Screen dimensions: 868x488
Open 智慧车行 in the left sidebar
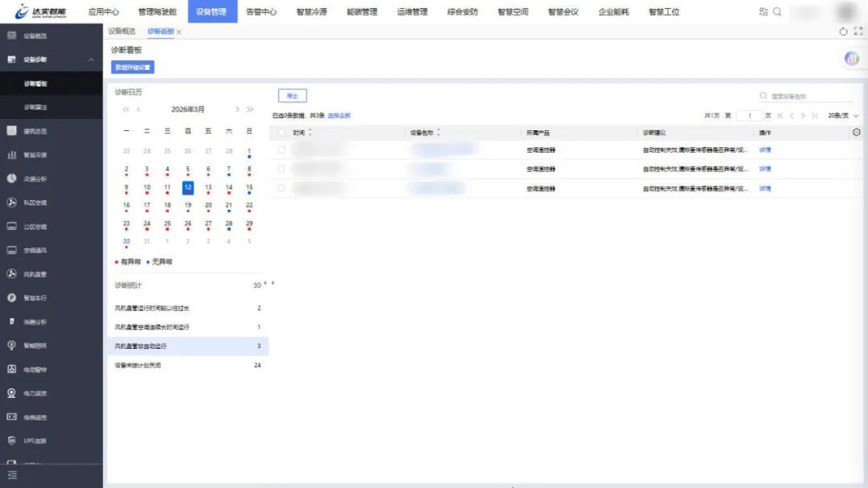(x=35, y=297)
